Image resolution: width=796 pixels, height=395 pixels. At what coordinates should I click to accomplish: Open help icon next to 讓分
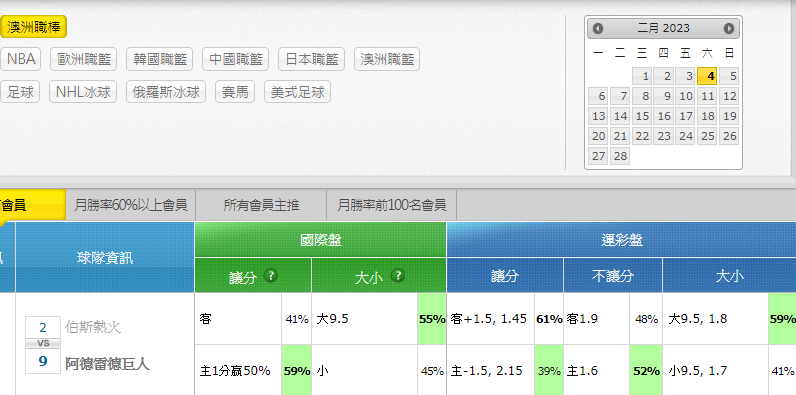coord(271,276)
